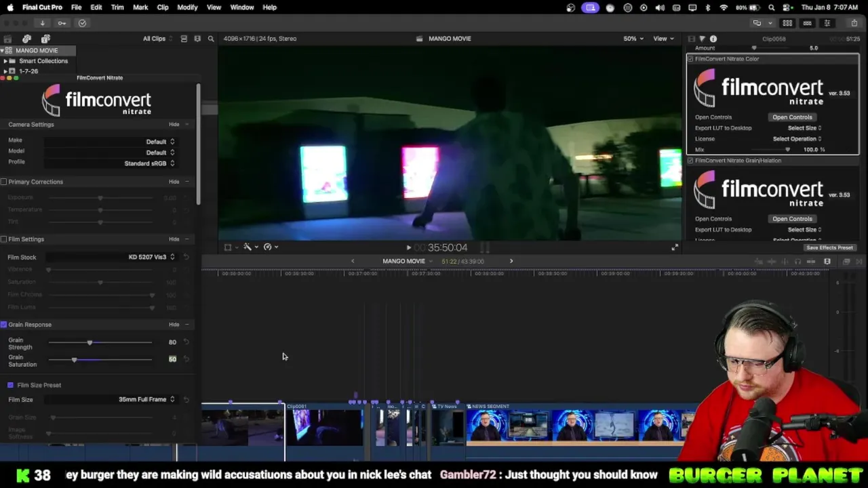This screenshot has height=488, width=868.
Task: Open the viewer View options dropdown
Action: pos(663,39)
